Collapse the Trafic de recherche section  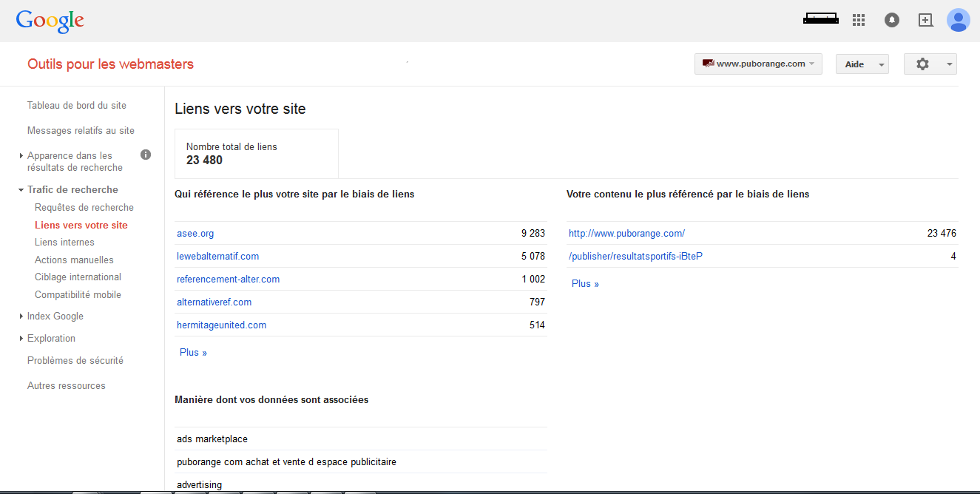coord(72,189)
